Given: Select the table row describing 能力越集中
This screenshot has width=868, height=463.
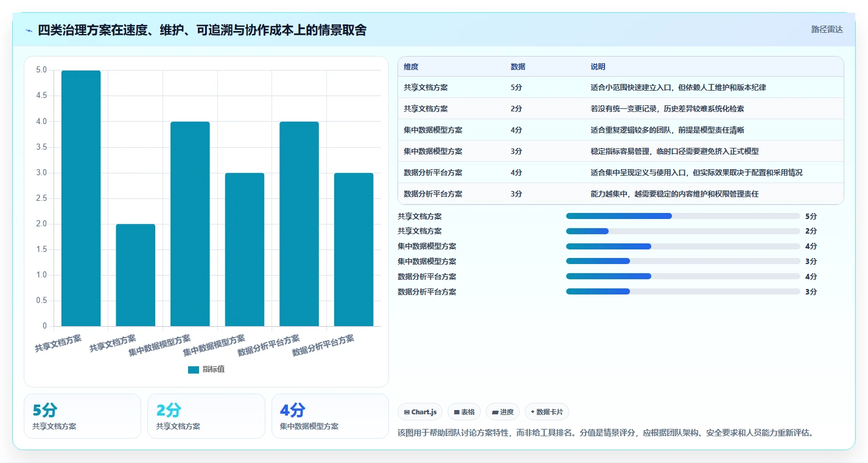Looking at the screenshot, I should pos(621,194).
